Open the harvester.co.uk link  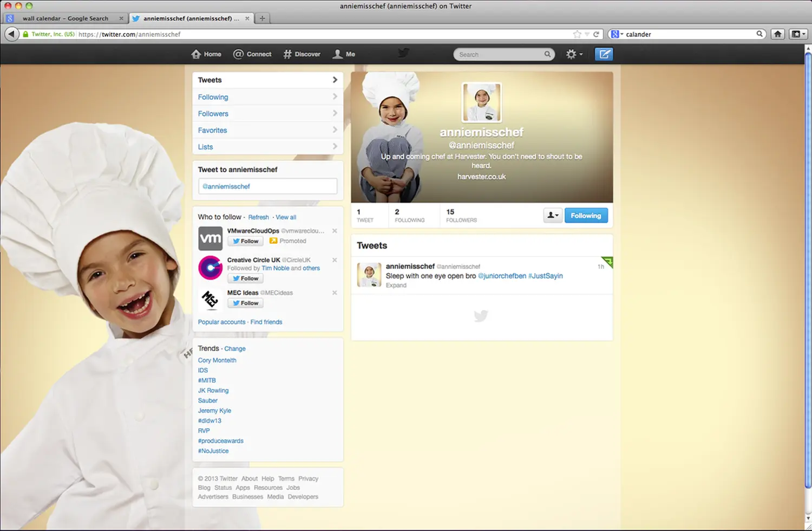482,177
